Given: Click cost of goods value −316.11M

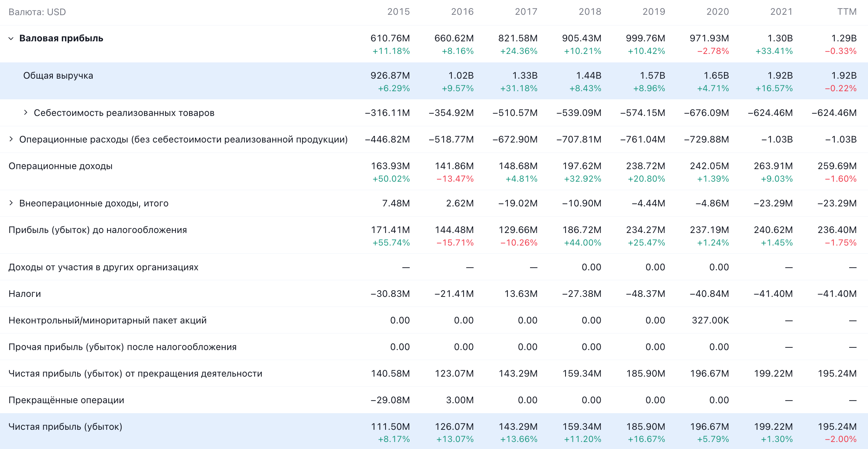Looking at the screenshot, I should 387,113.
